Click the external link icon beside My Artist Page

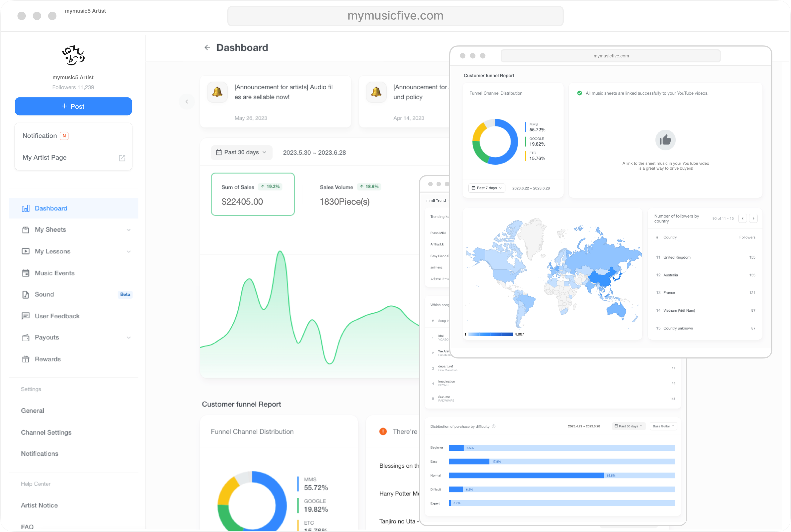pos(122,158)
